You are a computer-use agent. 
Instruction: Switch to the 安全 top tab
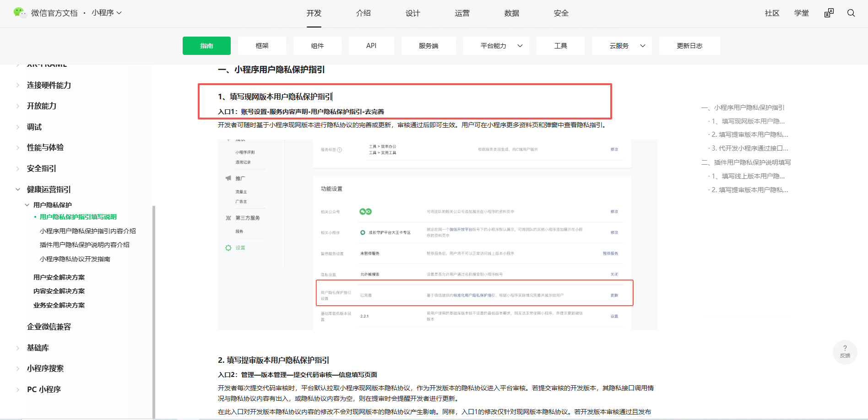click(561, 13)
